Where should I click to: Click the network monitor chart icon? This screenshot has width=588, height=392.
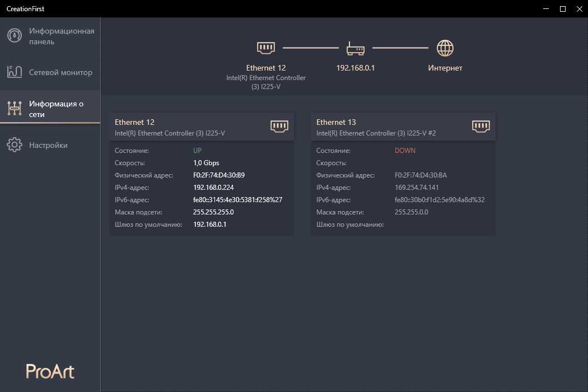pos(15,72)
